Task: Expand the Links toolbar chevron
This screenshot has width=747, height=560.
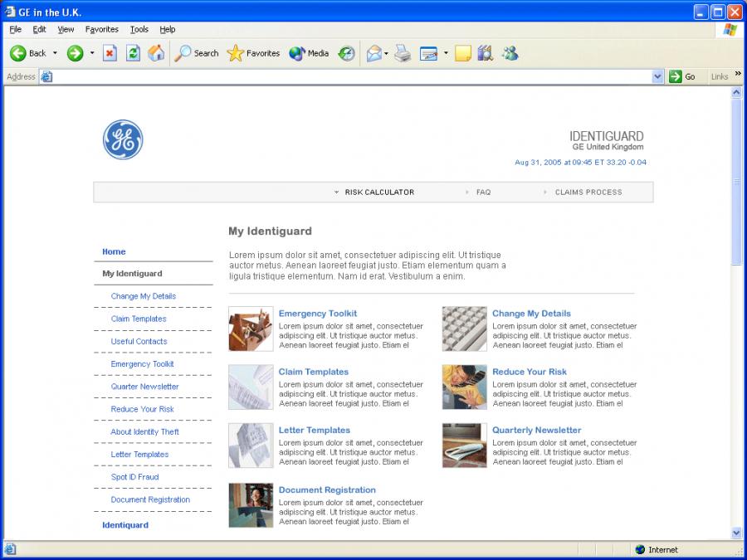Action: (738, 74)
